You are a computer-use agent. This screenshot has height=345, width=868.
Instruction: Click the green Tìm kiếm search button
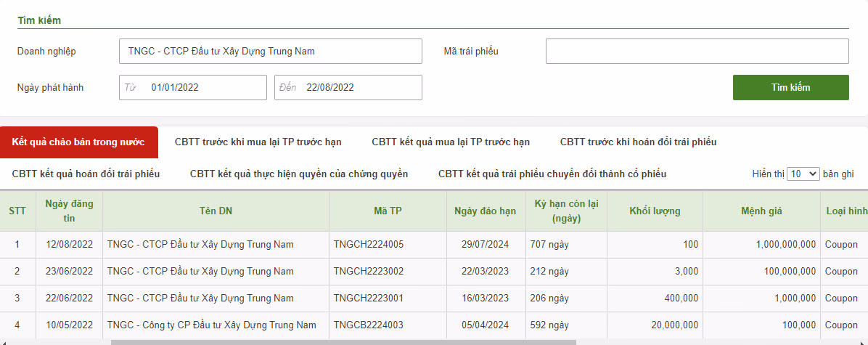tap(790, 87)
